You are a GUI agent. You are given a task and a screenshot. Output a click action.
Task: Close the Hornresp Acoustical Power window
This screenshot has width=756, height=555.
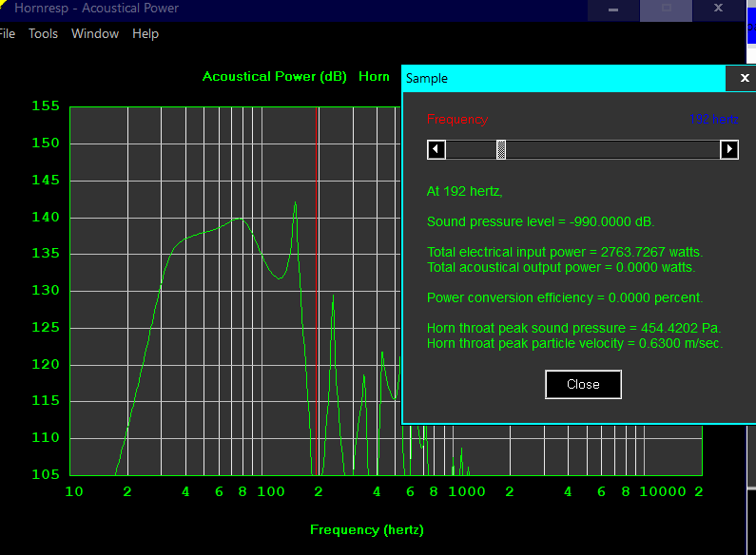point(718,10)
